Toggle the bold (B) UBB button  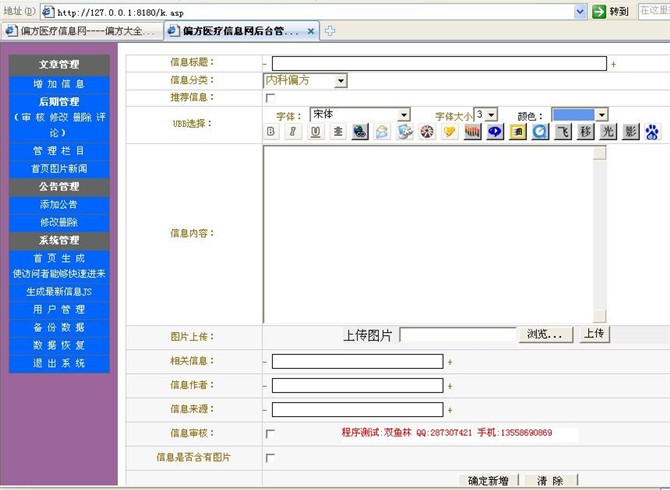270,132
